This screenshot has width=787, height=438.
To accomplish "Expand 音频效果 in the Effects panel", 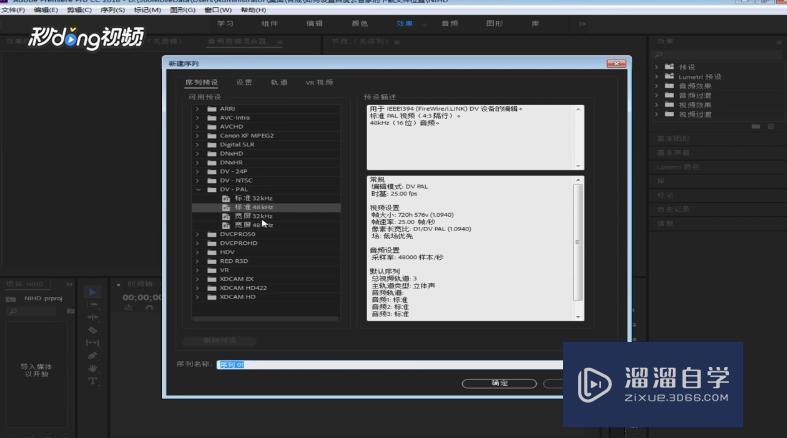I will (657, 86).
